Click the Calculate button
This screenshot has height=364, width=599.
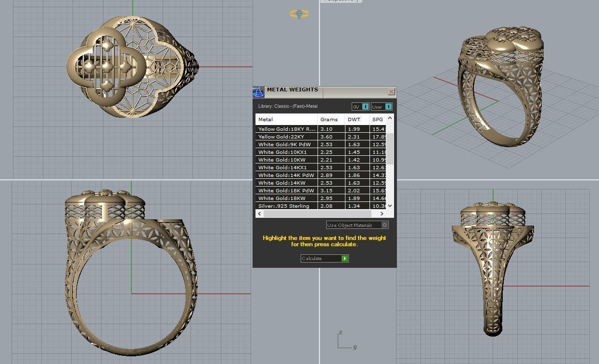click(x=324, y=258)
